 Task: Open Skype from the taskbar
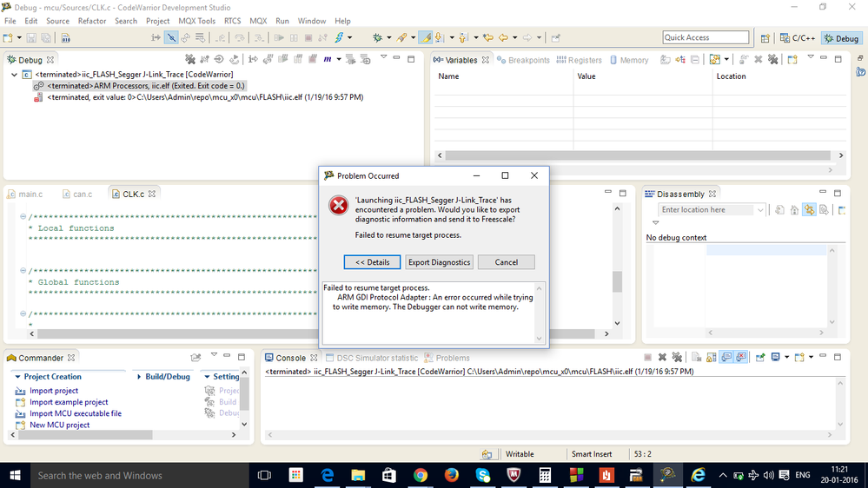(482, 475)
